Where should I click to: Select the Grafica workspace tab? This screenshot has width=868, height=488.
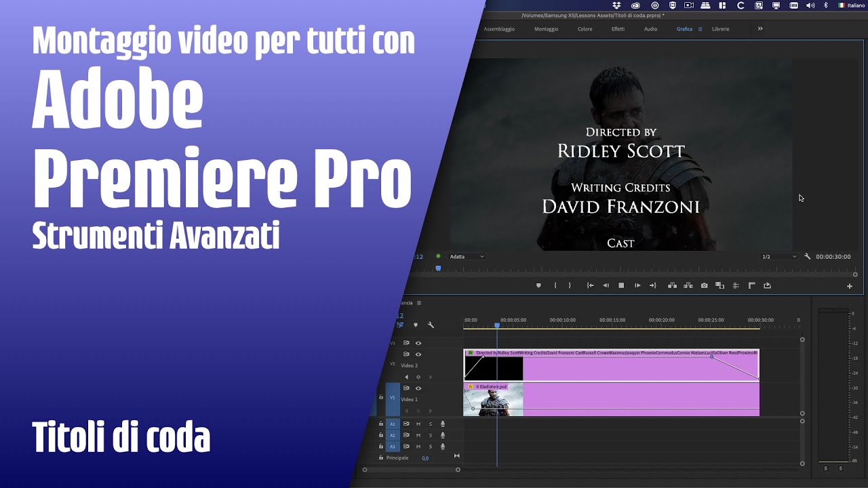pos(684,29)
